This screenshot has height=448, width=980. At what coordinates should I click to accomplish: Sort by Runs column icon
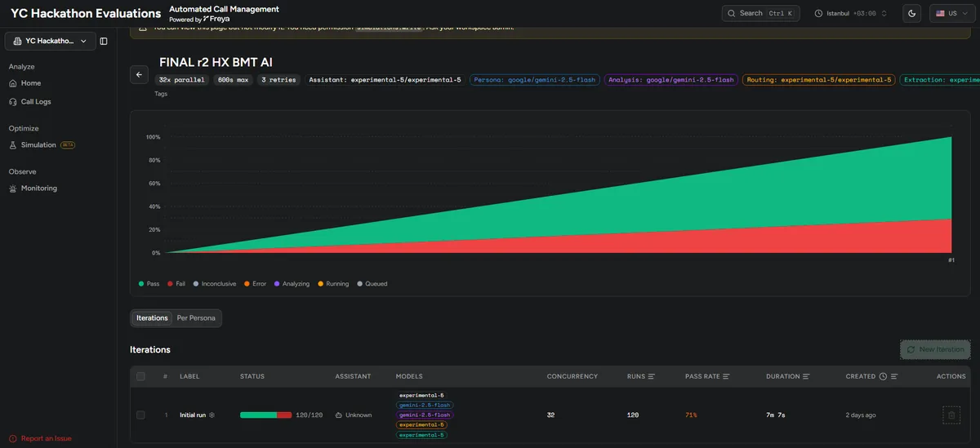click(x=652, y=376)
